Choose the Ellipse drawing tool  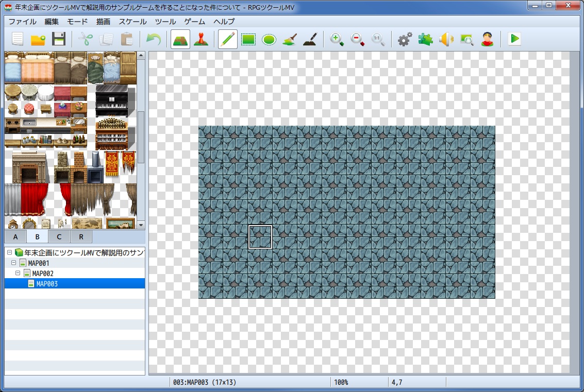coord(269,40)
